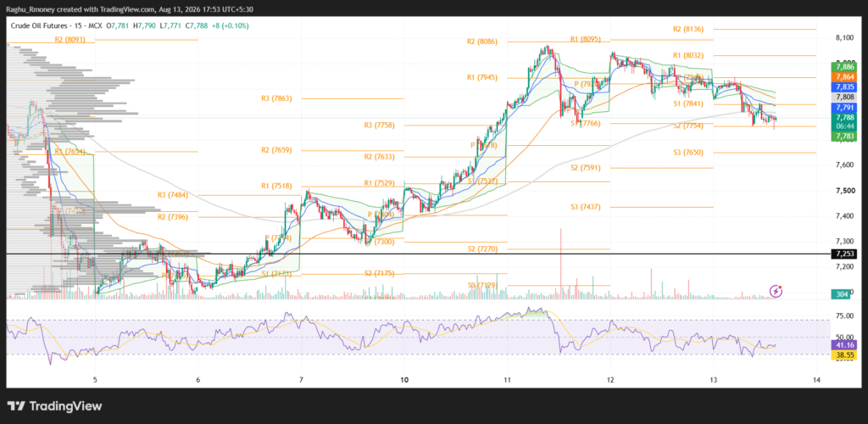
Task: Select the S1 (7841) support label
Action: click(688, 103)
